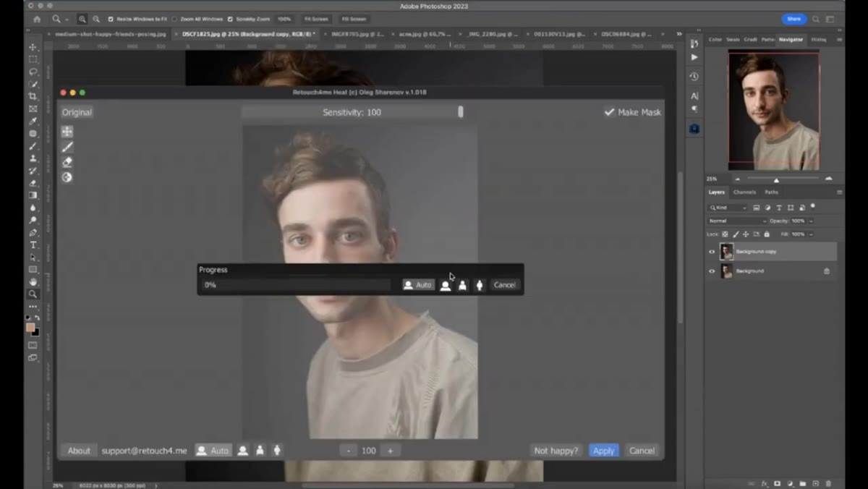Image resolution: width=868 pixels, height=489 pixels.
Task: Select the Hand tool
Action: [x=33, y=281]
